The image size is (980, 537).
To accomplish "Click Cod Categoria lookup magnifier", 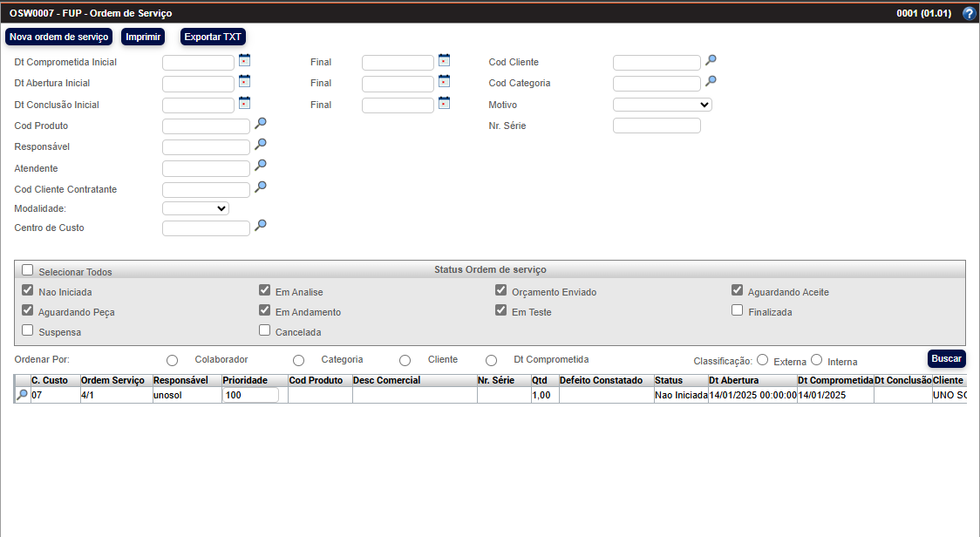I will pyautogui.click(x=711, y=81).
